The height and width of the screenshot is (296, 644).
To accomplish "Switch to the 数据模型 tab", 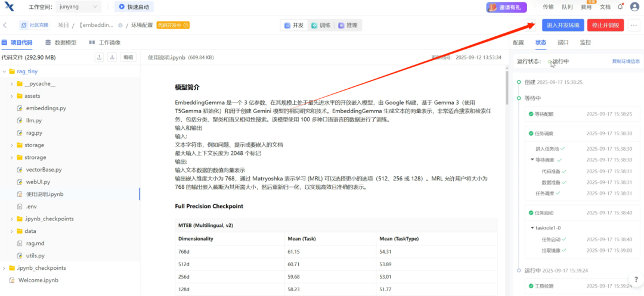I will (x=61, y=42).
